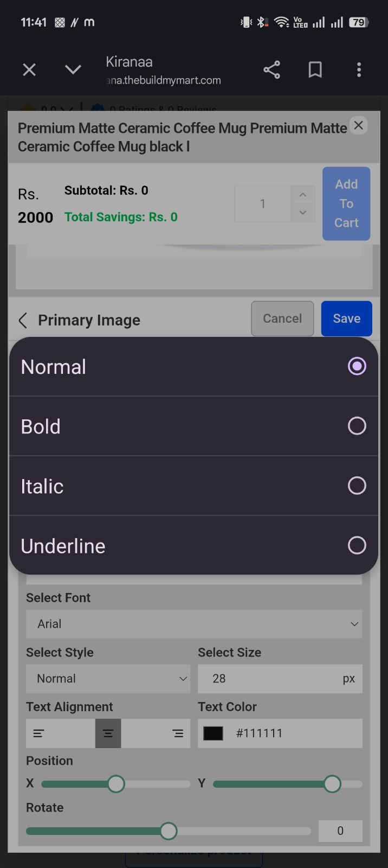
Task: Select the Normal radio option
Action: pyautogui.click(x=194, y=367)
